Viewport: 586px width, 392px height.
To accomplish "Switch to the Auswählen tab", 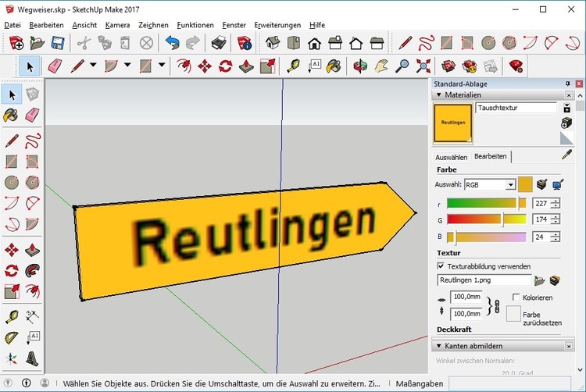I will point(451,157).
